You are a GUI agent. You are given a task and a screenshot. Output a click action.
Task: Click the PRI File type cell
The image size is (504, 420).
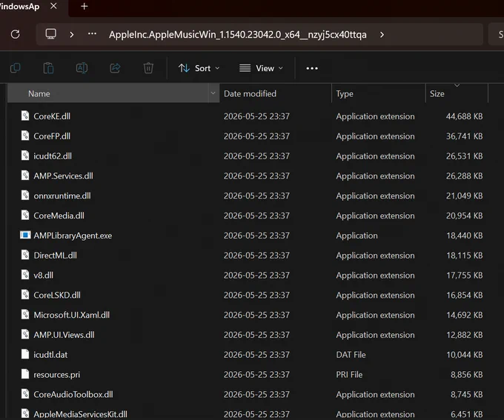point(349,375)
